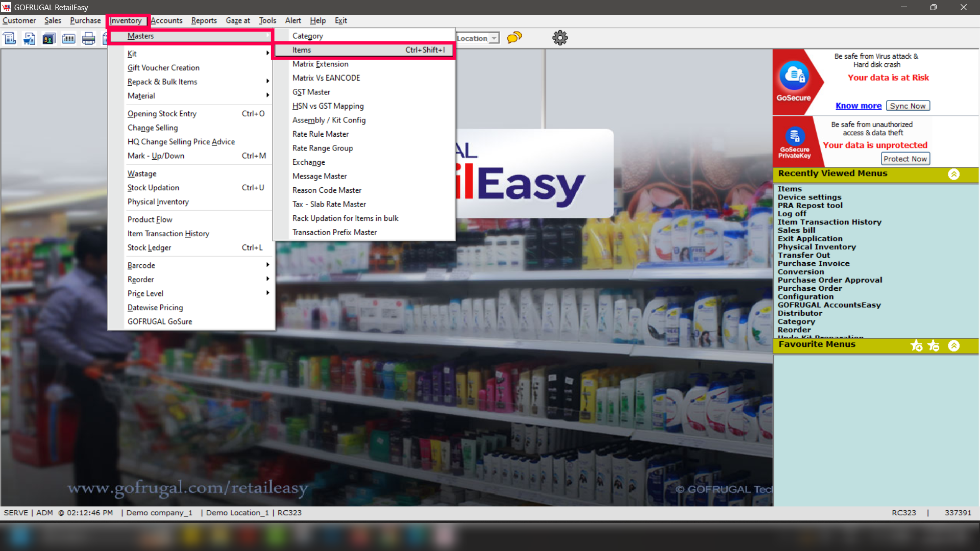
Task: Open the yellow chat bubbles icon
Action: [x=514, y=38]
